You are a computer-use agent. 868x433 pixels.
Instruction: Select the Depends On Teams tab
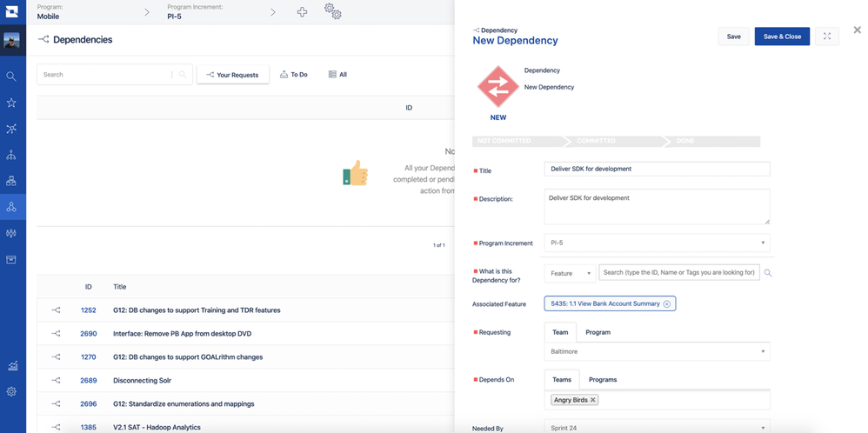pyautogui.click(x=562, y=380)
